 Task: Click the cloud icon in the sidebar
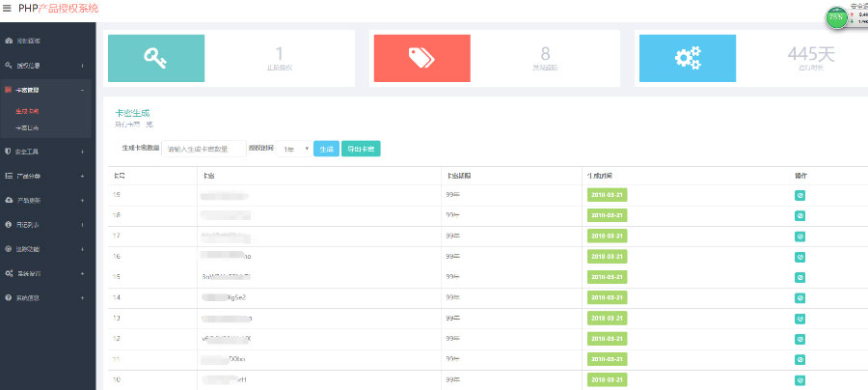tap(9, 200)
